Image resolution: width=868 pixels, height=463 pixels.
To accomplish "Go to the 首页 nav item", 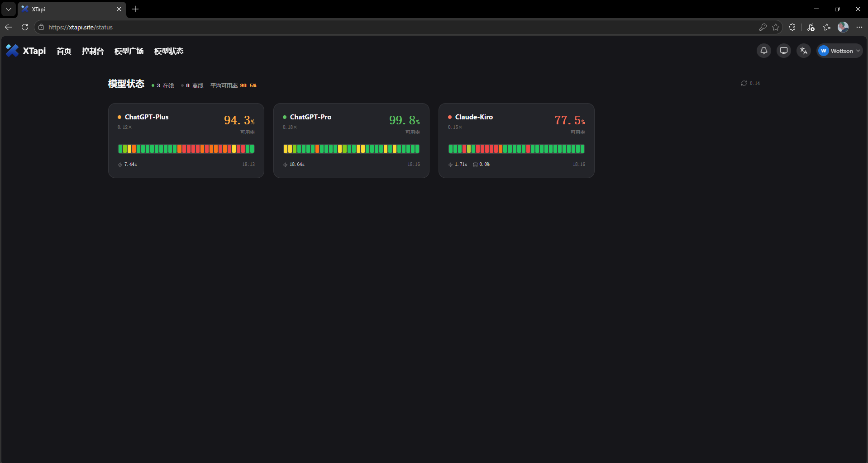I will [x=64, y=51].
